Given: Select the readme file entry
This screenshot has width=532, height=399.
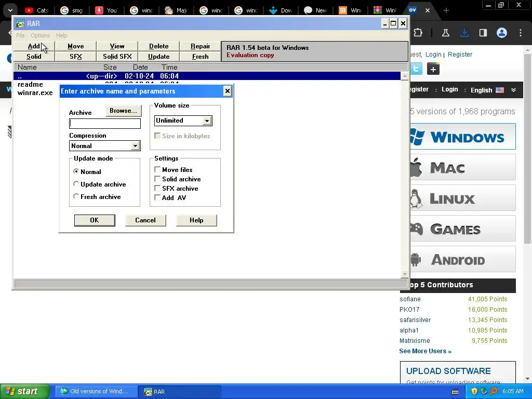Looking at the screenshot, I should coord(30,85).
